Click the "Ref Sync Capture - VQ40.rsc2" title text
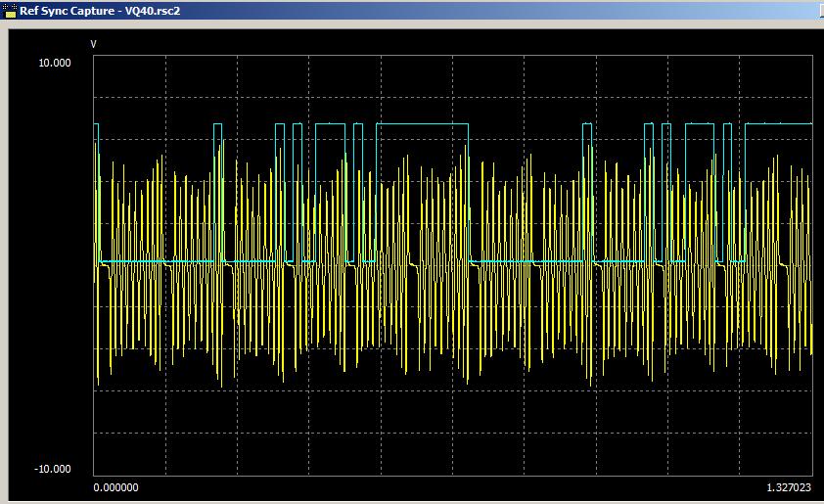The width and height of the screenshot is (824, 504). coord(100,11)
